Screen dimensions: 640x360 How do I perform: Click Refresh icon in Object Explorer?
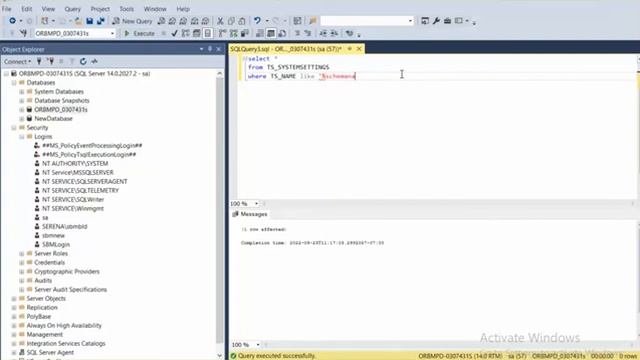click(x=83, y=61)
